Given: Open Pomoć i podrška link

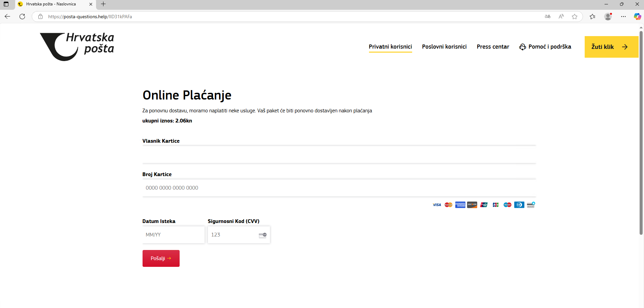Looking at the screenshot, I should (545, 47).
